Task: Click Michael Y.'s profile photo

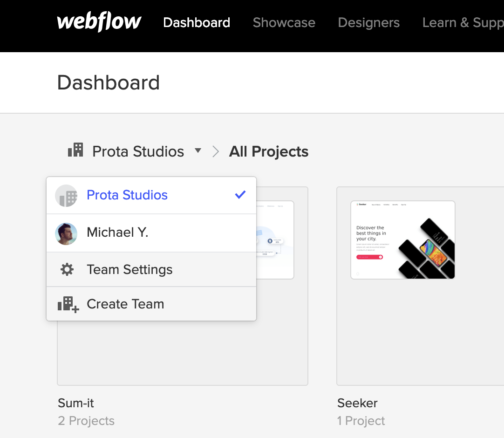Action: point(66,234)
